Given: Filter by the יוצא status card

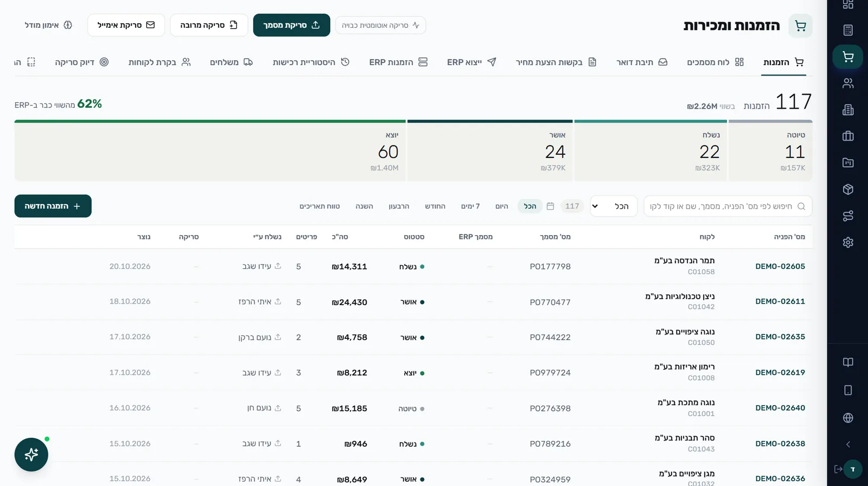Looking at the screenshot, I should (210, 152).
